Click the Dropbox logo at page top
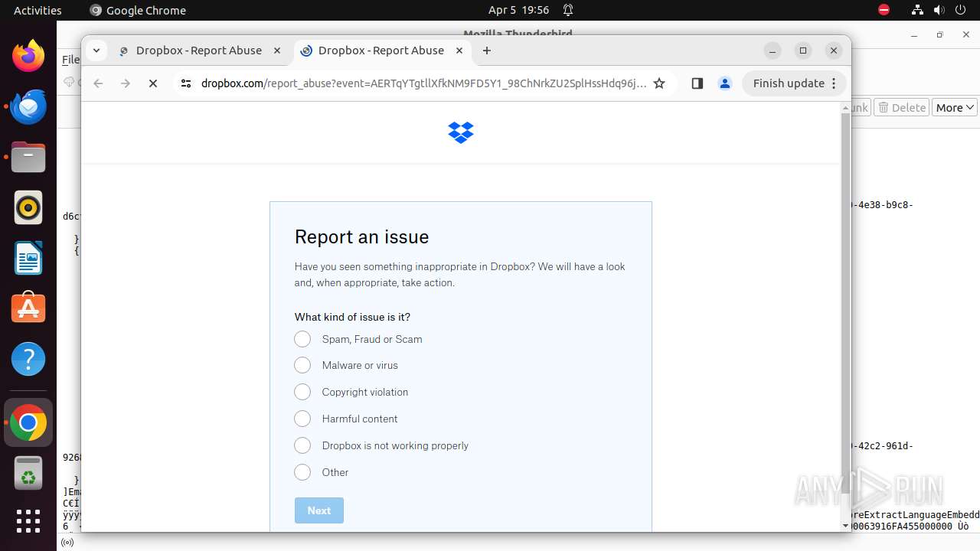Image resolution: width=980 pixels, height=551 pixels. point(461,132)
